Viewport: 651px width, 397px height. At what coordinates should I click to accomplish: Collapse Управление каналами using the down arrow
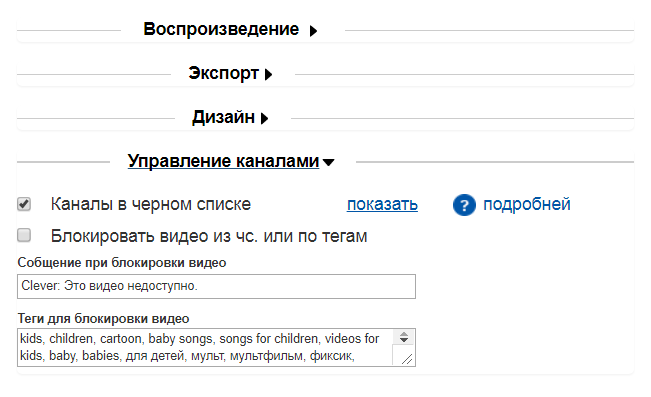point(328,162)
